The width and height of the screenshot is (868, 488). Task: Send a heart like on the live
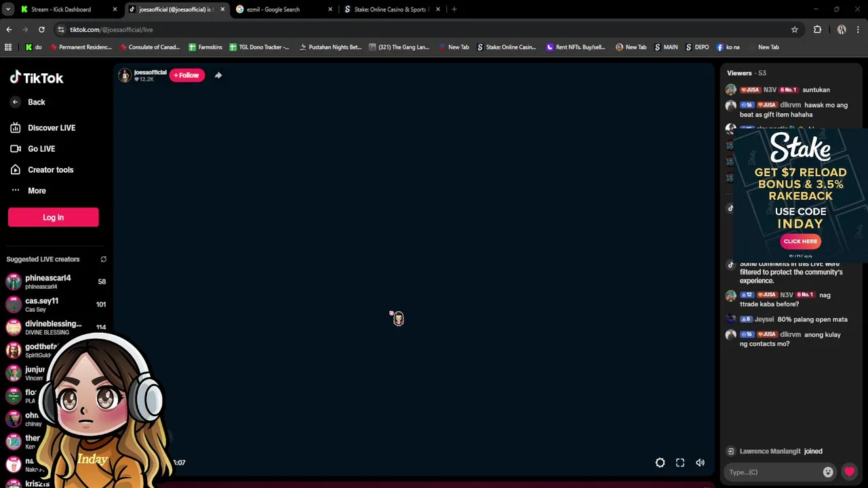tap(849, 472)
